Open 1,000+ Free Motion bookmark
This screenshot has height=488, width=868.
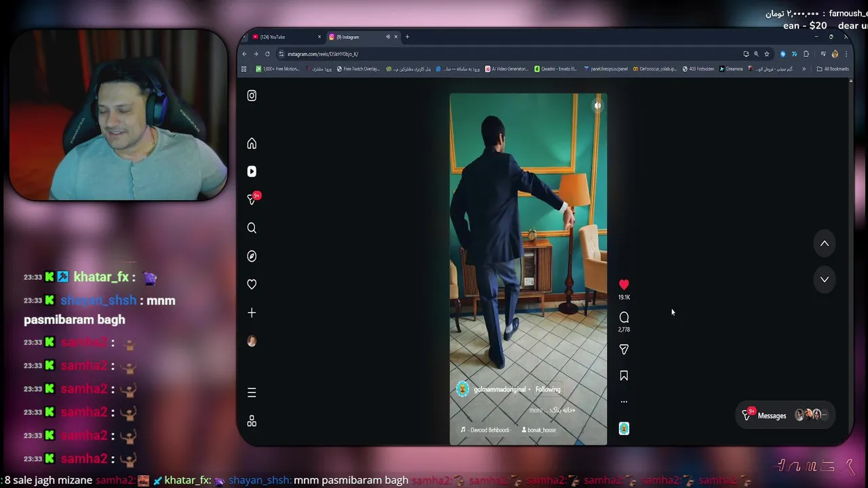[277, 68]
